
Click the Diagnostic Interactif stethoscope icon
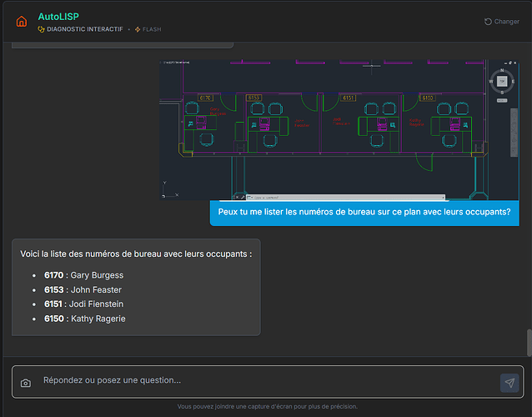point(41,29)
